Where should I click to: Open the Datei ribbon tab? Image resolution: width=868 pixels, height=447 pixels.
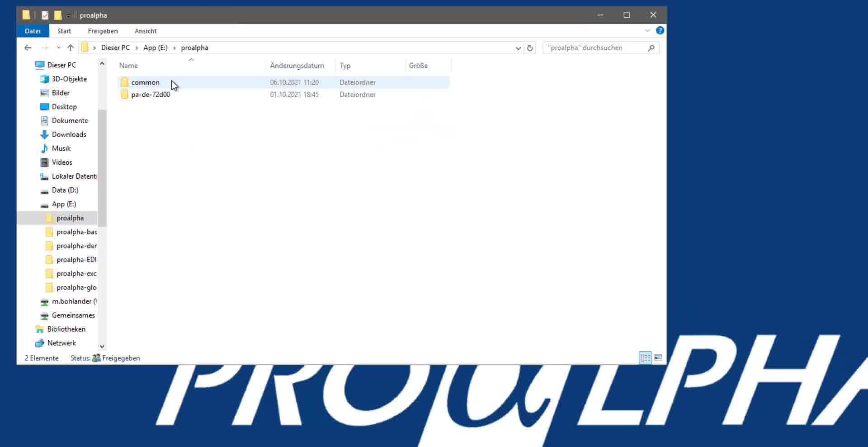[x=33, y=31]
